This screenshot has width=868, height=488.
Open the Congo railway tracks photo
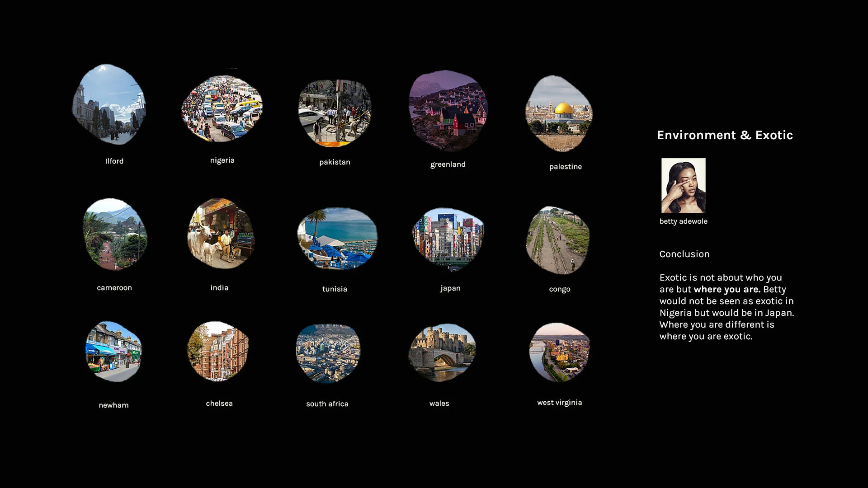[x=558, y=240]
